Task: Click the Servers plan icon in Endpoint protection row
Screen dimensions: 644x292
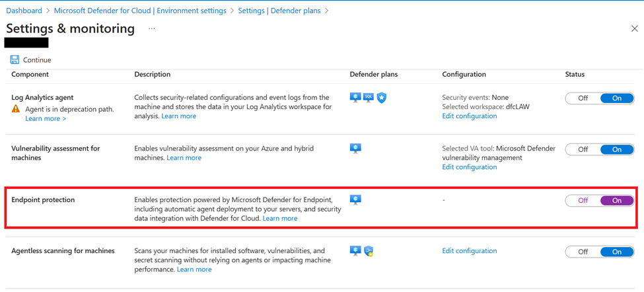Action: pyautogui.click(x=355, y=200)
